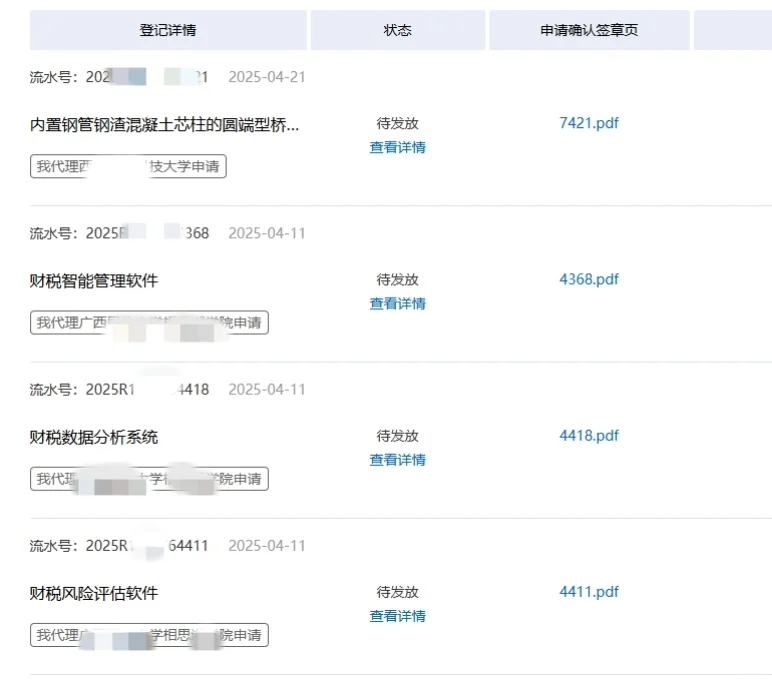
Task: Click the 申请确认签章页 column header
Action: click(589, 30)
